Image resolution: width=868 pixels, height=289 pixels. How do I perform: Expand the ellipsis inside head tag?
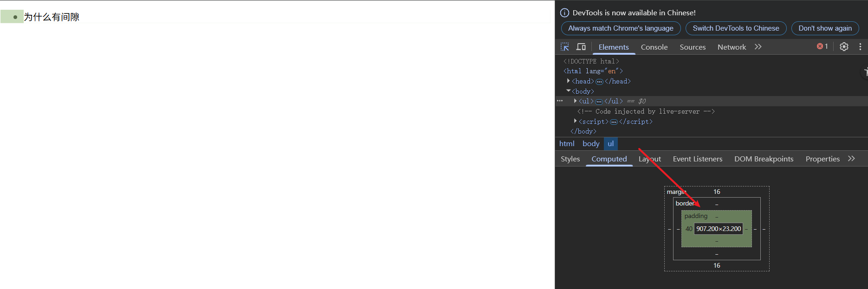click(599, 82)
